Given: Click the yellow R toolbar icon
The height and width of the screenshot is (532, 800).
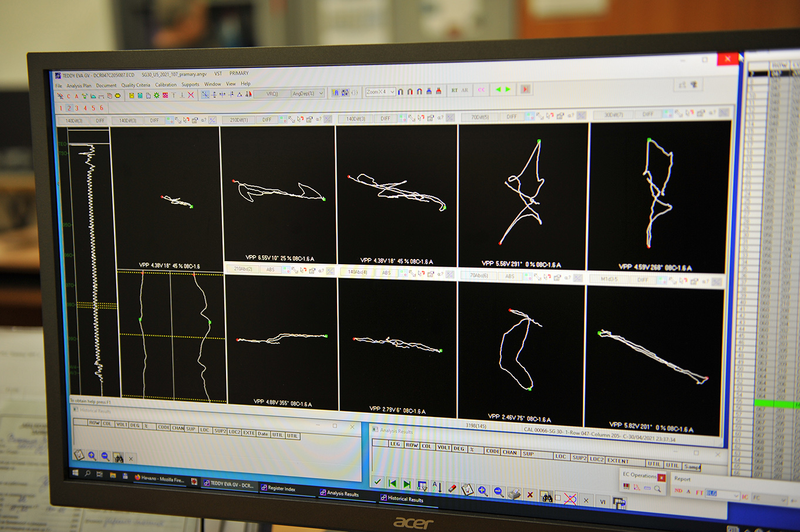Looking at the screenshot, I should 335,92.
